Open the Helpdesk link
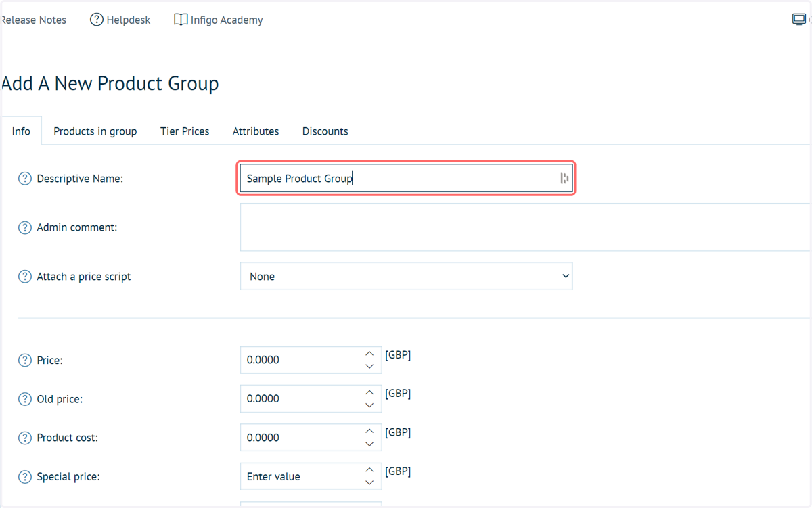Image resolution: width=812 pixels, height=508 pixels. pos(120,20)
